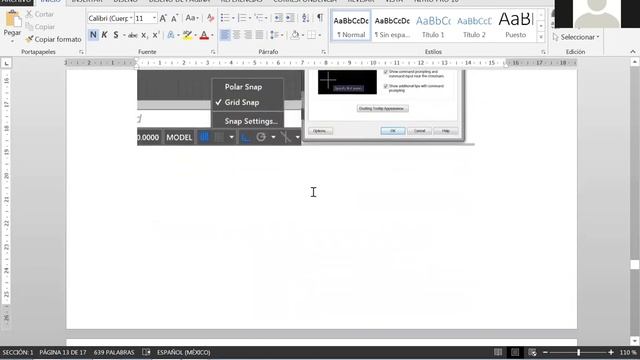Click the ruler tab selector icon
Screen dimensions: 640x360
pyautogui.click(x=6, y=63)
